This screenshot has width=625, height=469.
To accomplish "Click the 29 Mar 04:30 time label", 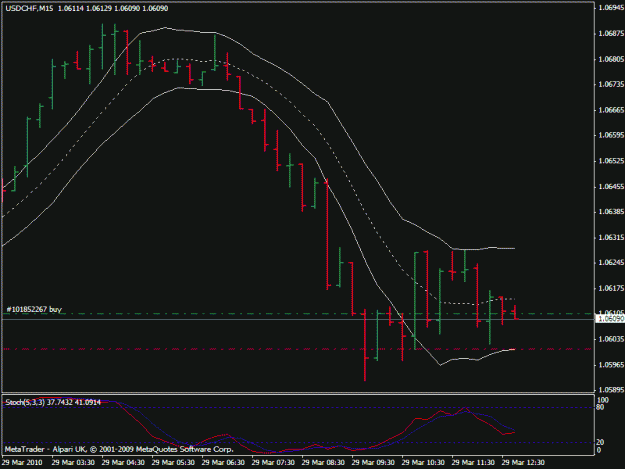I will (123, 463).
